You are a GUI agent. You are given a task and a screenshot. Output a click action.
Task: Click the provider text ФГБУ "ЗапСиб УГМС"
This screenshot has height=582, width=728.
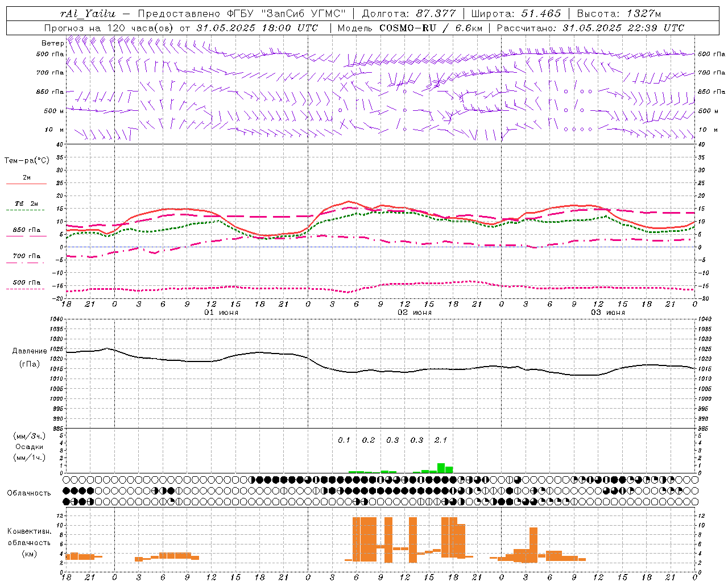pyautogui.click(x=287, y=14)
